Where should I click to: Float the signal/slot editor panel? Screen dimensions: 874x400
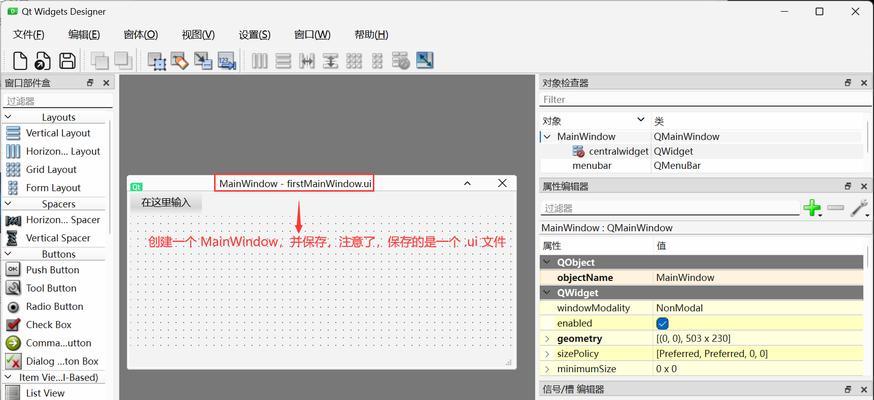tap(848, 389)
